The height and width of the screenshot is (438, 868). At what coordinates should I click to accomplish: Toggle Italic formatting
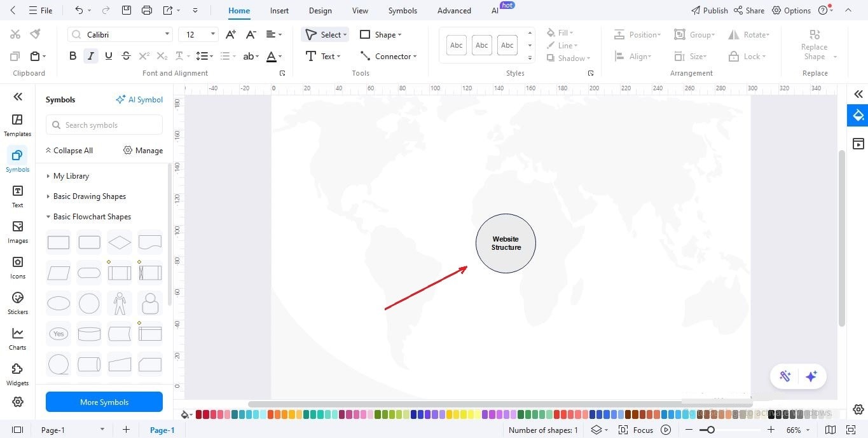(x=91, y=56)
